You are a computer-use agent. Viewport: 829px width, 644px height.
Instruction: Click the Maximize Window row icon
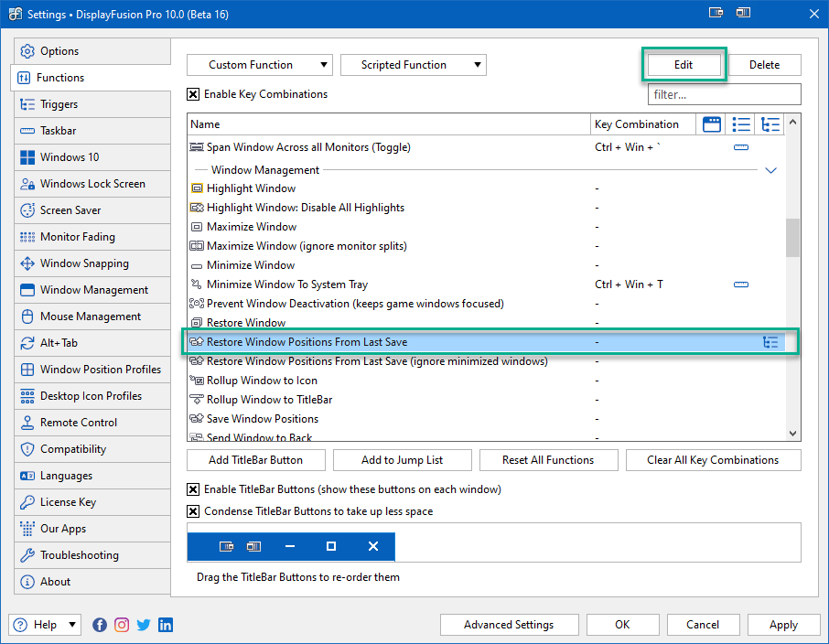(x=197, y=227)
